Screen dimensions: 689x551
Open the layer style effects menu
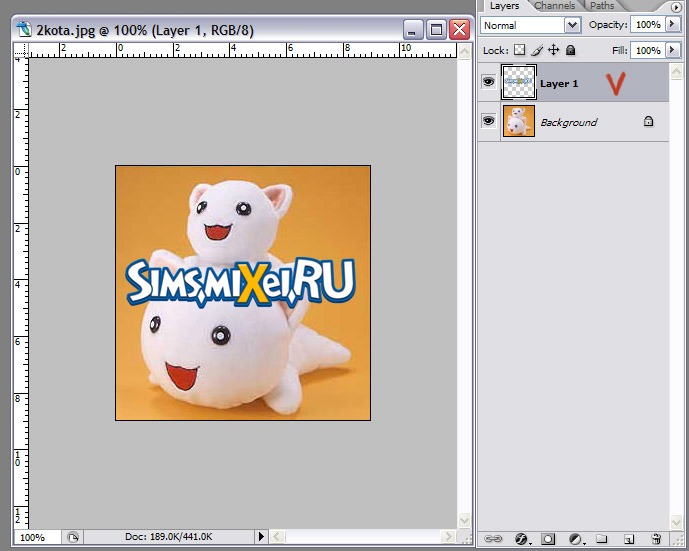(521, 539)
